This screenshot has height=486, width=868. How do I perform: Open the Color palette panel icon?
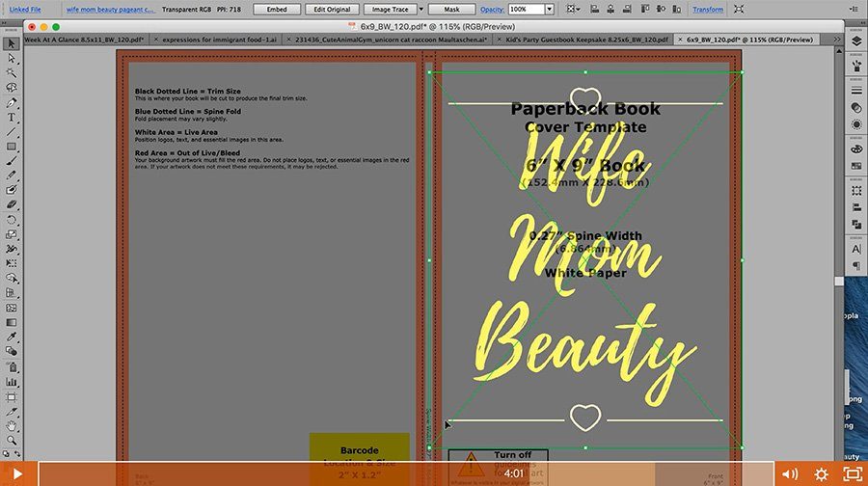(856, 149)
